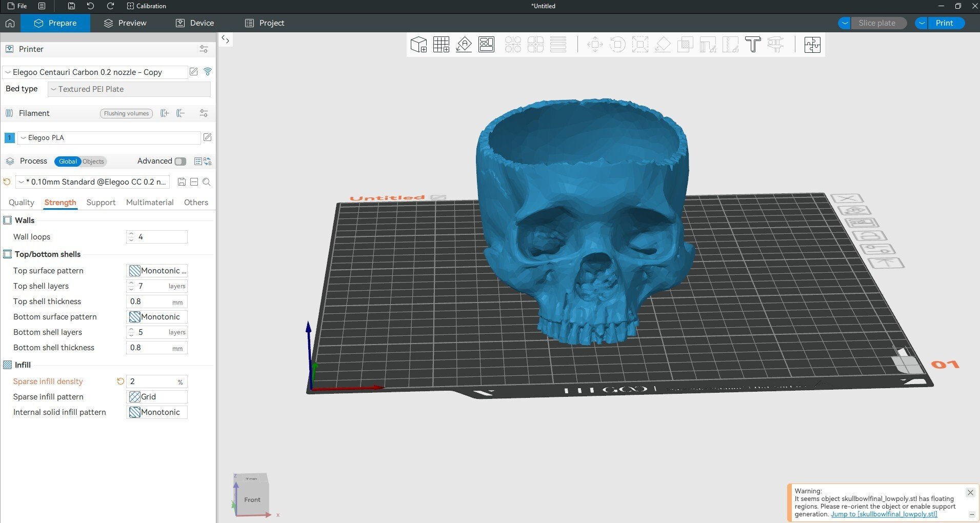Expand the Top surface pattern dropdown

(157, 271)
